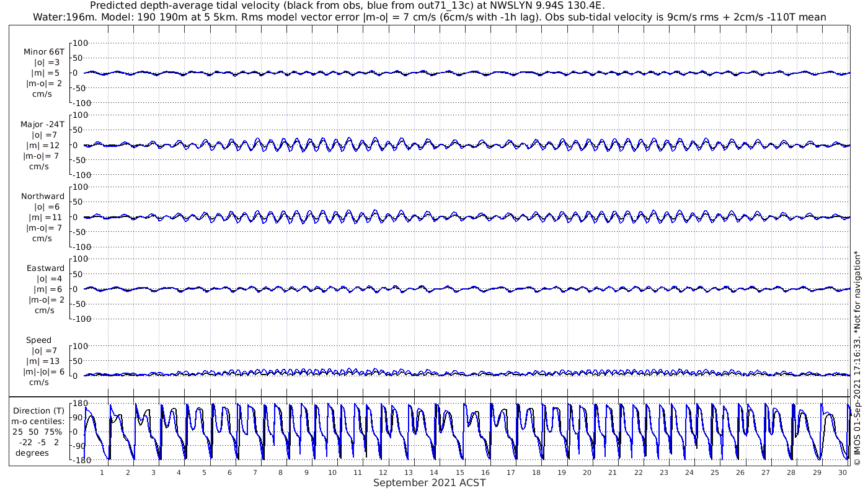This screenshot has height=496, width=868.
Task: Click the 'September 2021 ACST' axis title
Action: pyautogui.click(x=430, y=482)
